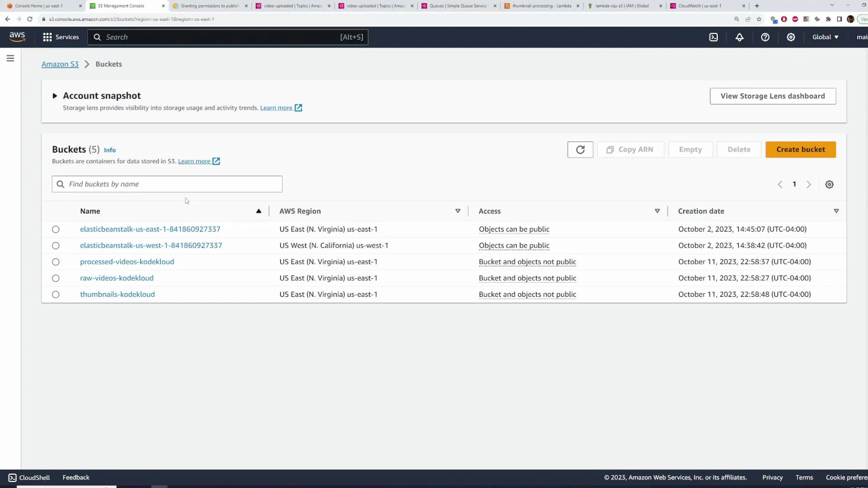Screen dimensions: 868x488
Task: Sort buckets by Name ascending arrow
Action: coord(259,211)
